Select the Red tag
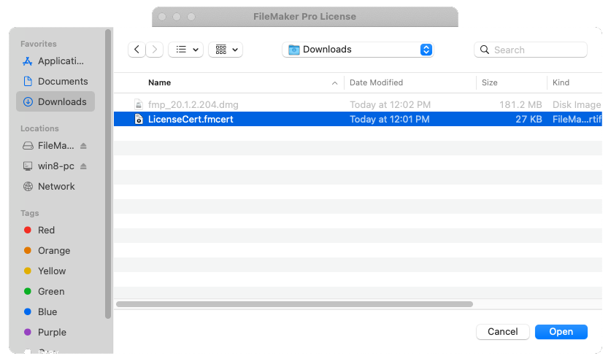 point(55,230)
